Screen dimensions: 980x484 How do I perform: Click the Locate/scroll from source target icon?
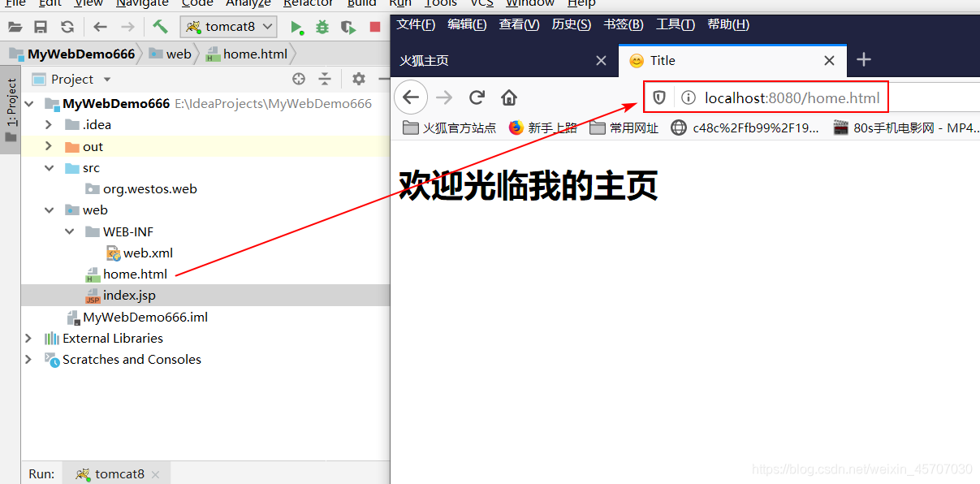click(299, 79)
